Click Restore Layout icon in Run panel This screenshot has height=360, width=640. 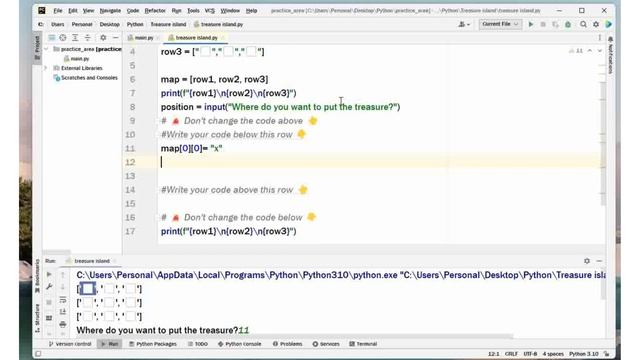point(49,318)
